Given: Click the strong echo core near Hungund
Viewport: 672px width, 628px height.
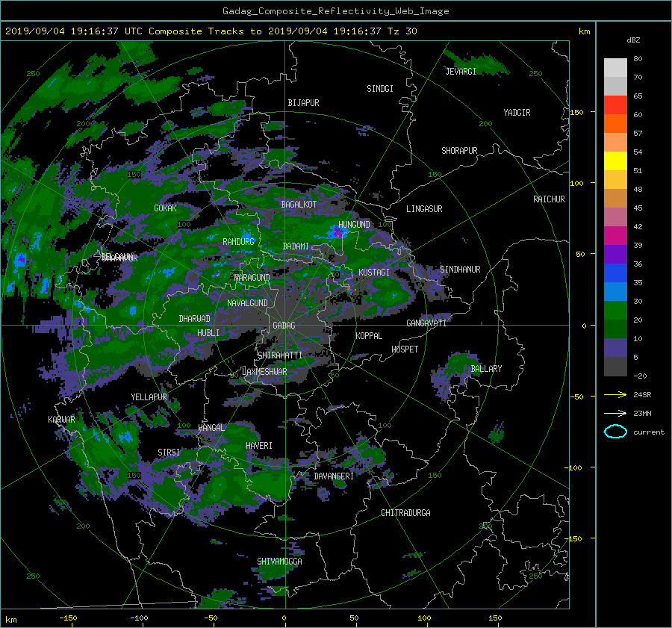Looking at the screenshot, I should click(x=338, y=232).
